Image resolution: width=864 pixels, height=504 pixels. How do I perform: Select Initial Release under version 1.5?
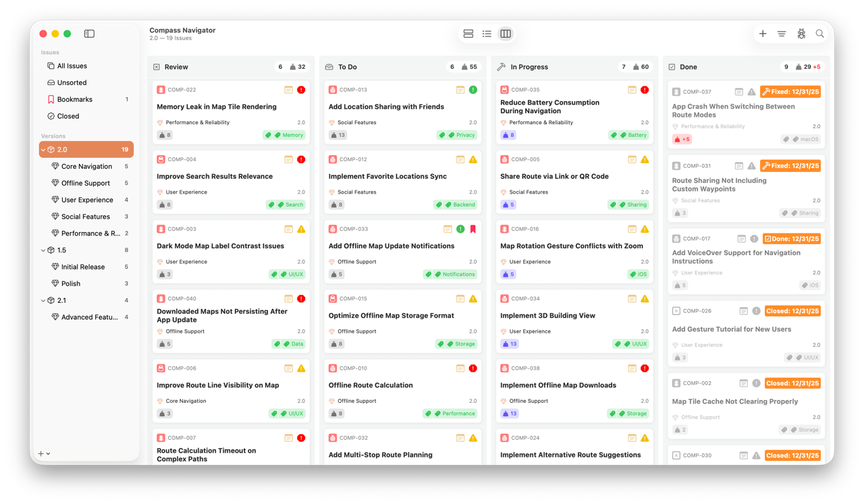click(x=86, y=267)
